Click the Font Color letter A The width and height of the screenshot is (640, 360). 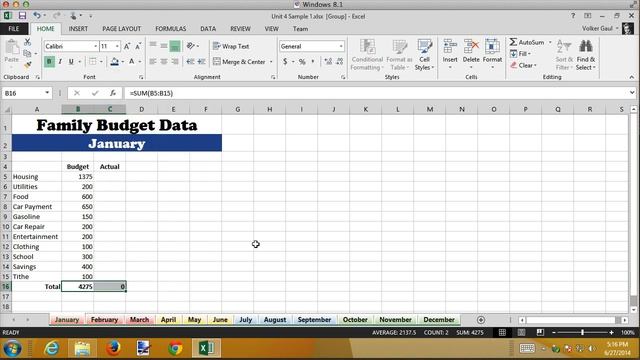coord(131,62)
